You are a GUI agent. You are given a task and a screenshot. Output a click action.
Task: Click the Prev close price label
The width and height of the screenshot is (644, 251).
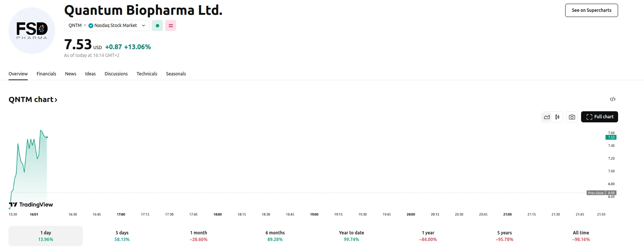click(596, 193)
